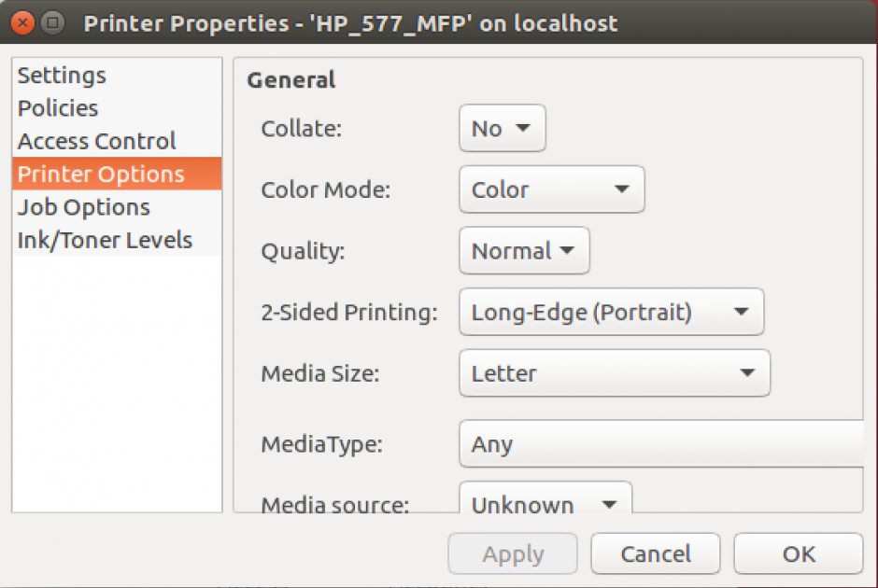Viewport: 878px width, 588px height.
Task: Open the Media source dropdown
Action: pos(545,504)
